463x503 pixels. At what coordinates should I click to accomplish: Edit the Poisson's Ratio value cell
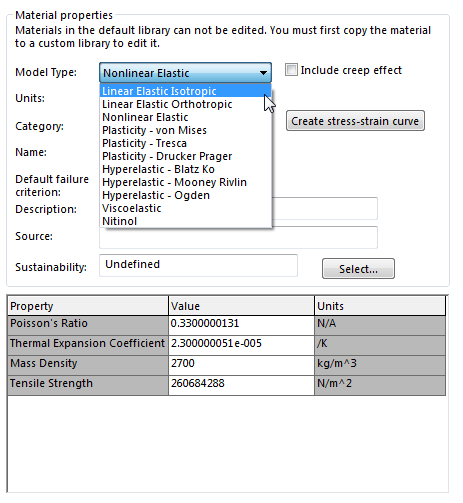(x=241, y=325)
